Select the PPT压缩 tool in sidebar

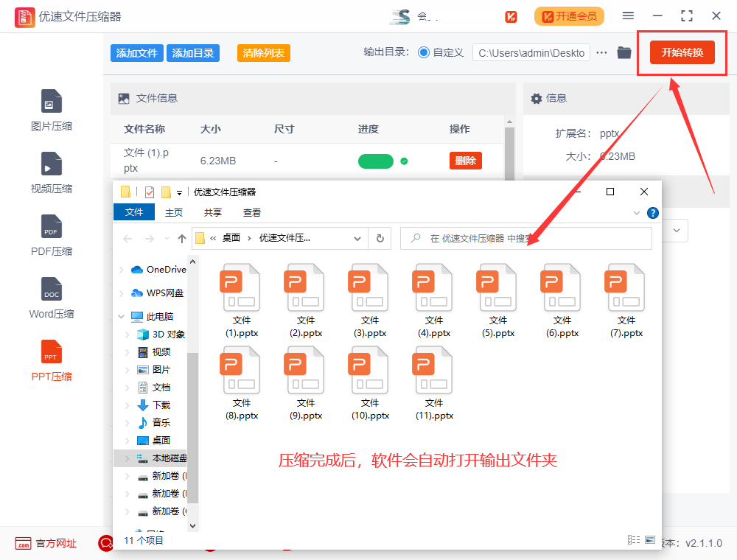coord(52,360)
